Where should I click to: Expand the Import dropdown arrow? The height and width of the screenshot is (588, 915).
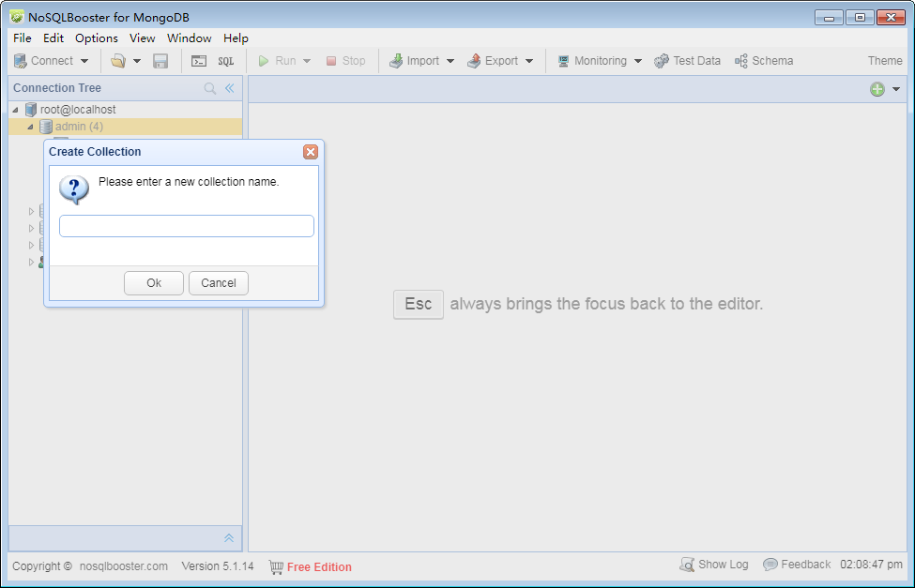click(448, 60)
